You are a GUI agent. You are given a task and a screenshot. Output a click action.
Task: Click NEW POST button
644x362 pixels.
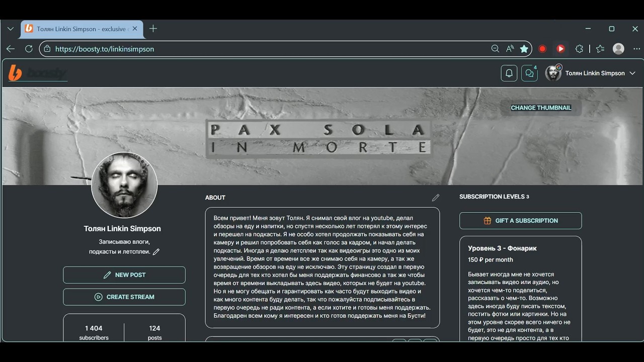(124, 275)
